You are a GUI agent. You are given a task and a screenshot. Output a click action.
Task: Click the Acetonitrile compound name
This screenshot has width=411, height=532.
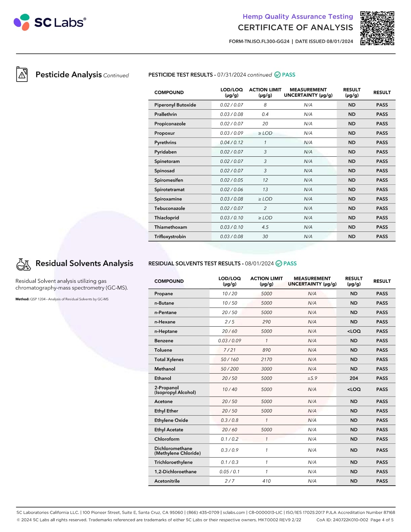pos(167,481)
